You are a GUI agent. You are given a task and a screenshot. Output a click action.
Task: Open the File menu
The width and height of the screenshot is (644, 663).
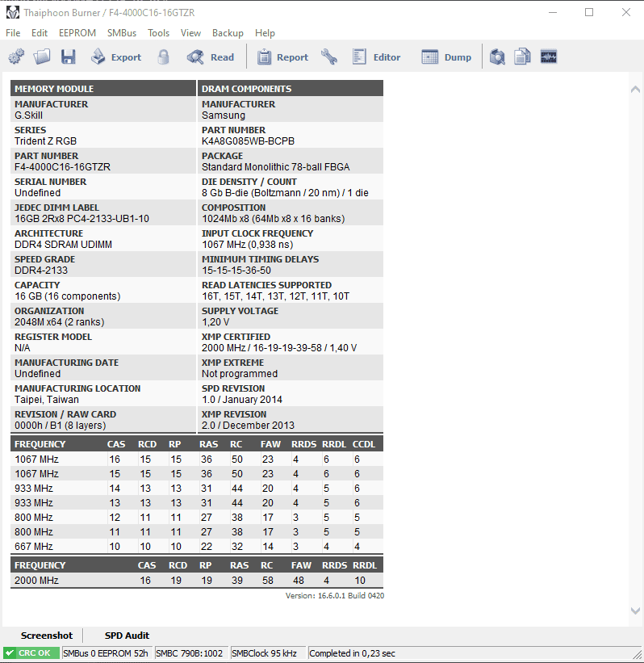[x=13, y=33]
